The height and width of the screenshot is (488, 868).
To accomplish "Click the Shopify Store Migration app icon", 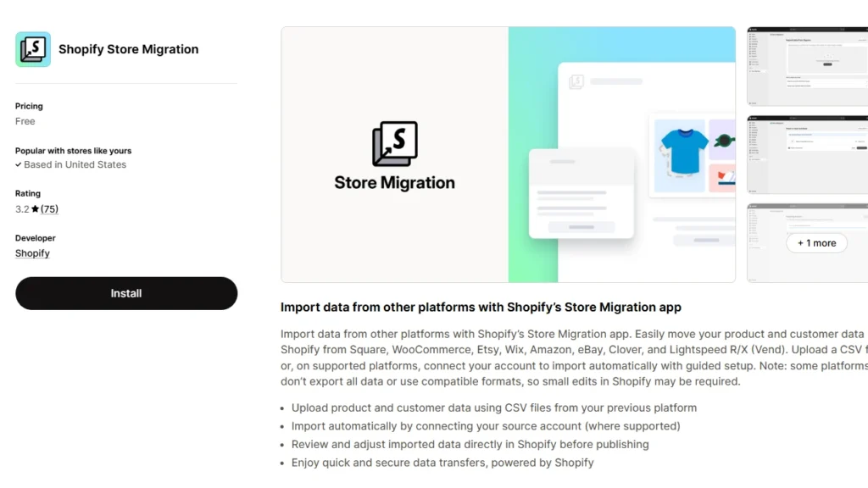I will click(33, 49).
